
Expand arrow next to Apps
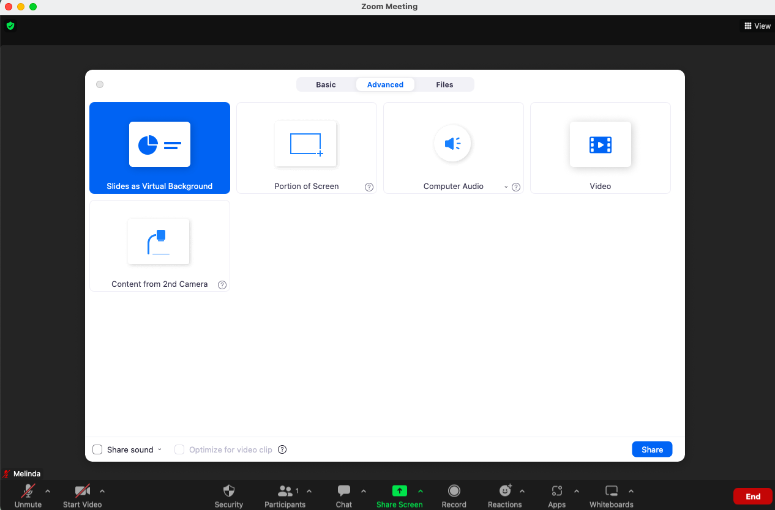[x=577, y=491]
